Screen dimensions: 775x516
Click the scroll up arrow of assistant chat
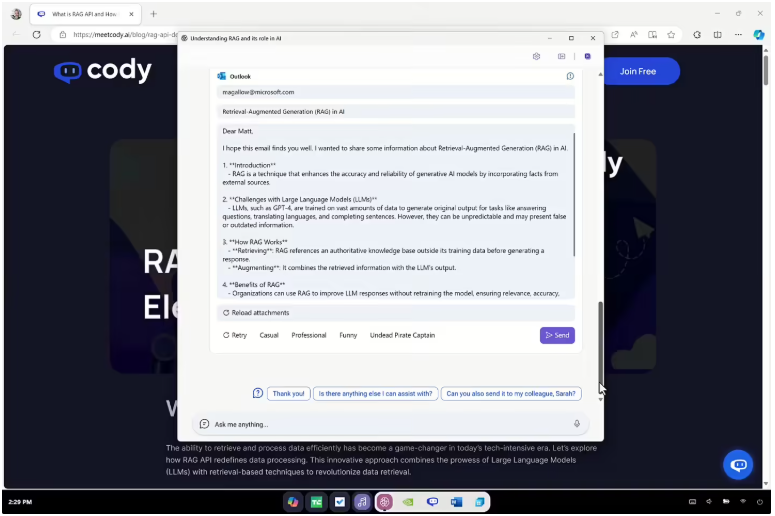(x=601, y=74)
